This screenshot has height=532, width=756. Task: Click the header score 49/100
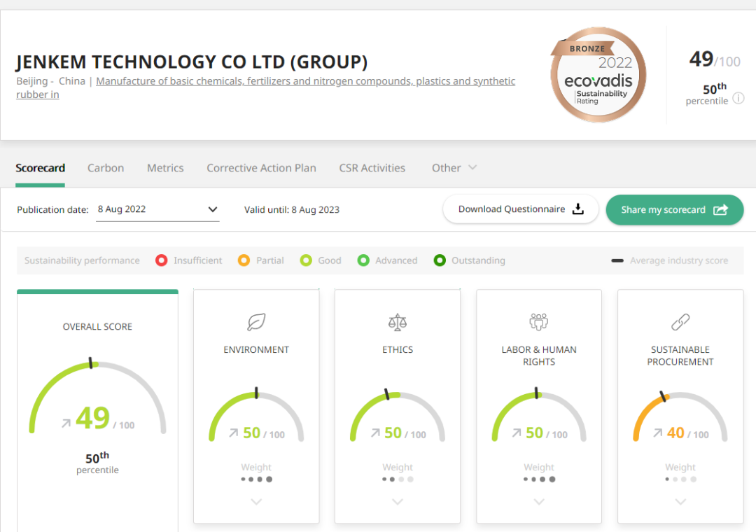[715, 59]
